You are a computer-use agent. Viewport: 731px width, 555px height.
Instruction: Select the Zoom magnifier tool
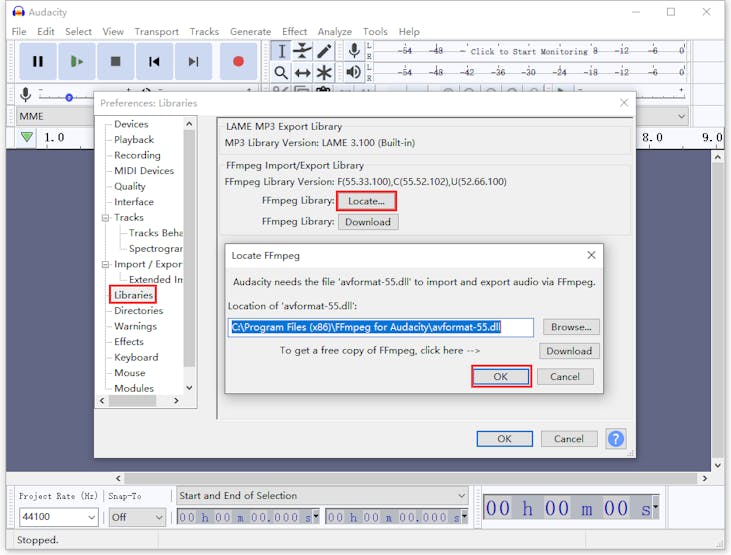tap(281, 72)
